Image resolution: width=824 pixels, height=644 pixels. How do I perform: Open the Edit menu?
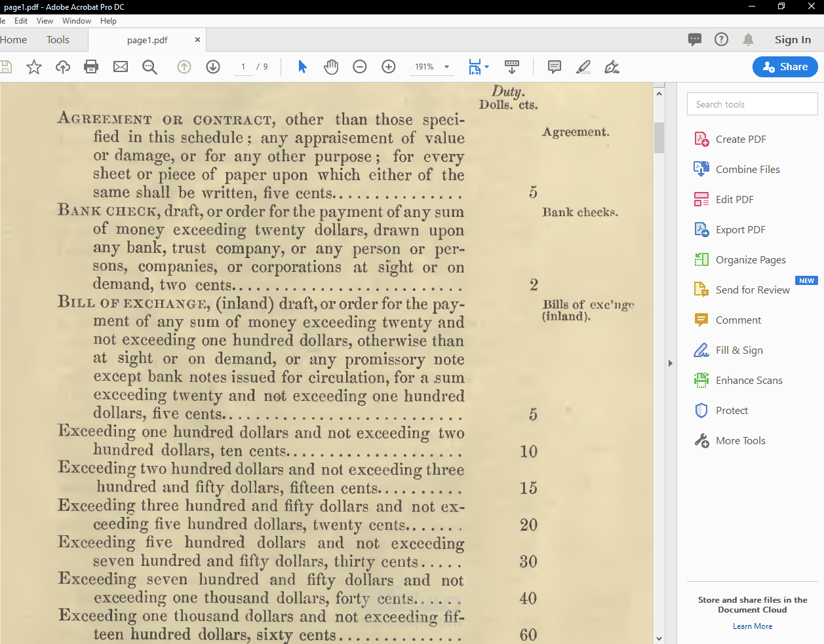pyautogui.click(x=21, y=21)
